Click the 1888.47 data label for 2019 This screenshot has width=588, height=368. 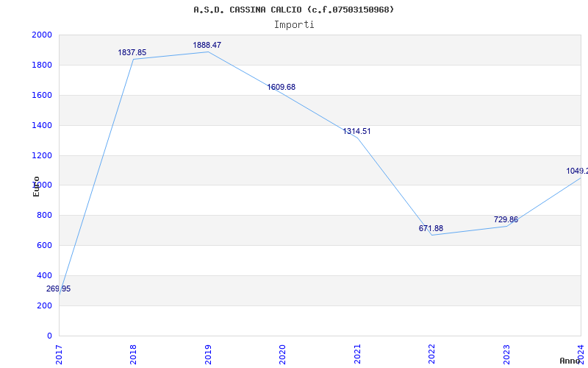[207, 45]
